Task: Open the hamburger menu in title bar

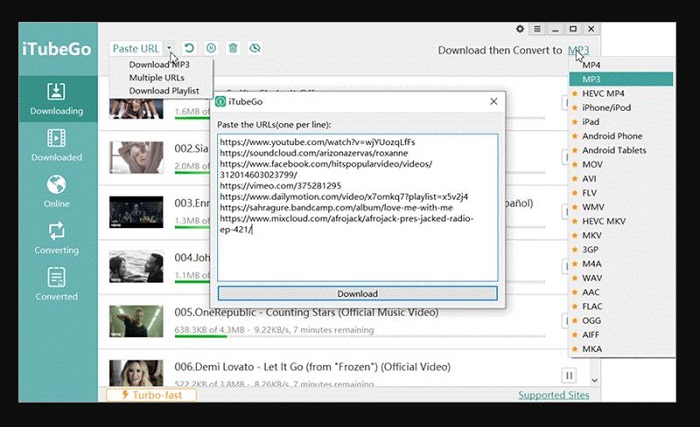Action: tap(538, 29)
